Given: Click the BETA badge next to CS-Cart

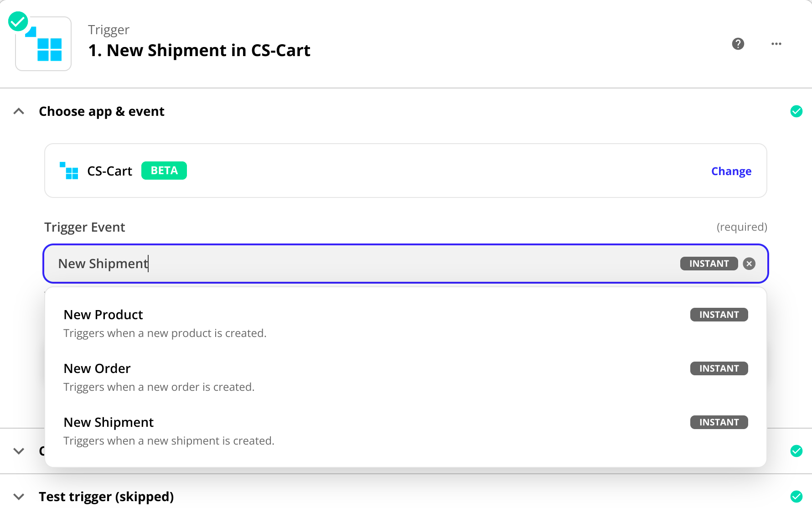Looking at the screenshot, I should click(x=164, y=171).
